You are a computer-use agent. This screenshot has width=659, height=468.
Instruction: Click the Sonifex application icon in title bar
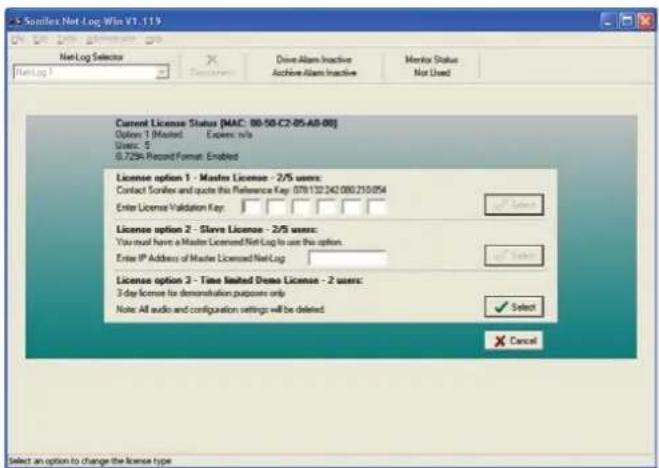(x=16, y=21)
